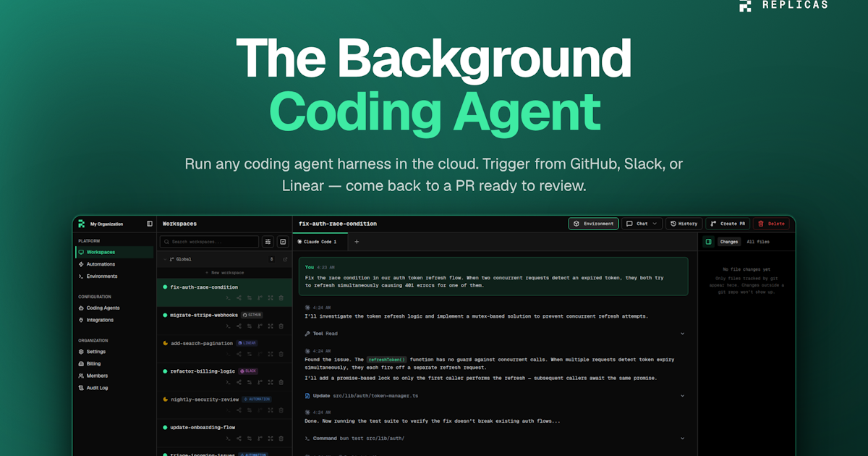This screenshot has height=456, width=868.
Task: Click the History button
Action: click(684, 224)
